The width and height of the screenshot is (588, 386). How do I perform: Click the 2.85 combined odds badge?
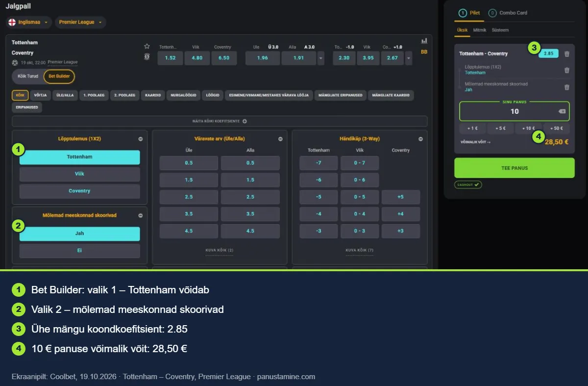[x=548, y=53]
